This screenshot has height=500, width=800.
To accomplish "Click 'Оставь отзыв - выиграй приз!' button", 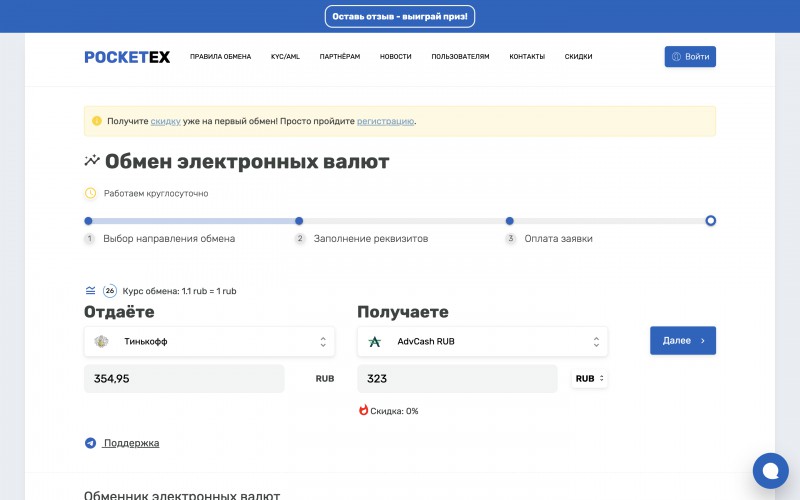I will click(400, 16).
